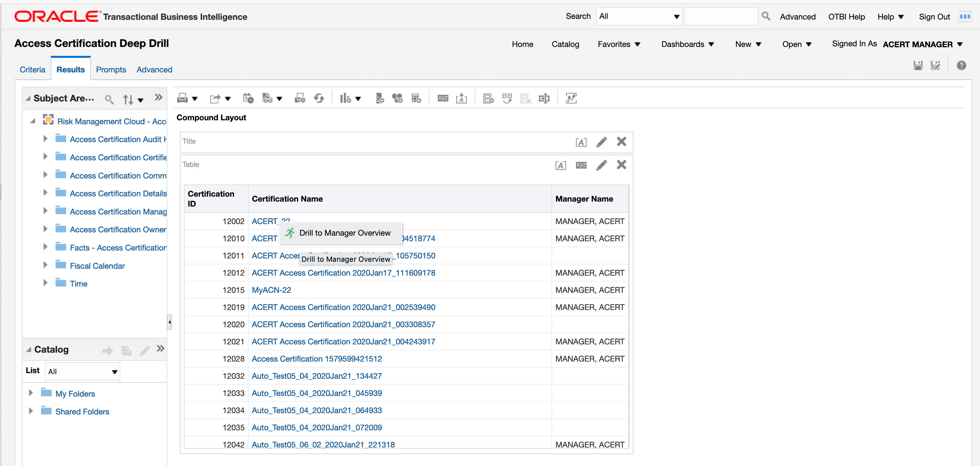Choose Drill to Manager Overview menu item

(341, 233)
